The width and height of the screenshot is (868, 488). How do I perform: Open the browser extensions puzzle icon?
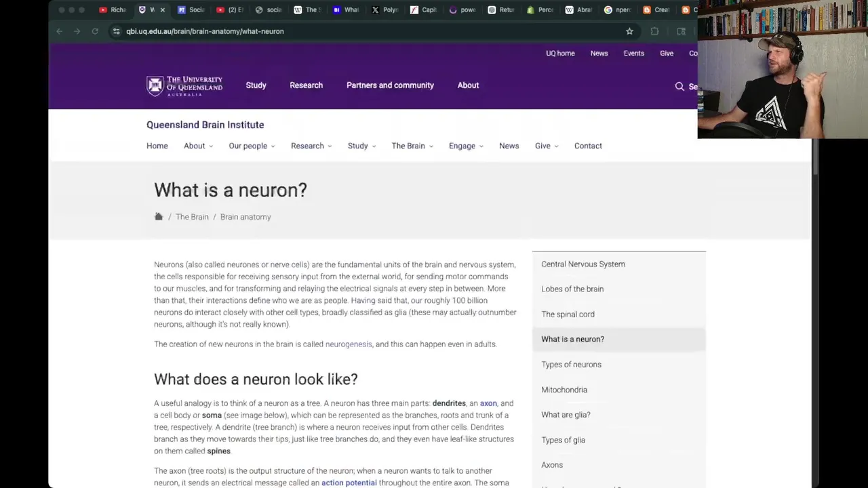tap(654, 31)
